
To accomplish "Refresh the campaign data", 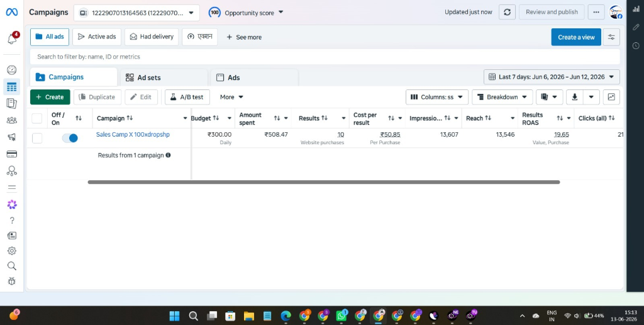I will pos(507,12).
